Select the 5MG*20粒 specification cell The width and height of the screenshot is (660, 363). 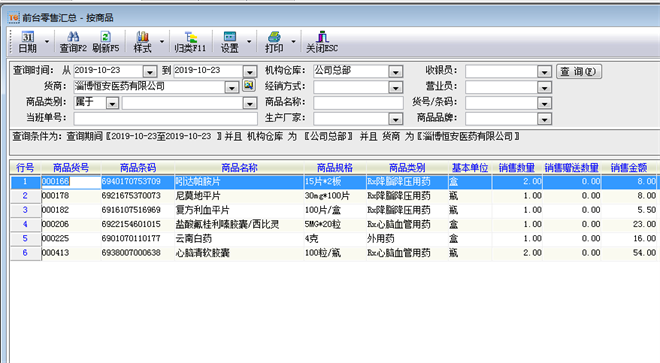pyautogui.click(x=335, y=224)
